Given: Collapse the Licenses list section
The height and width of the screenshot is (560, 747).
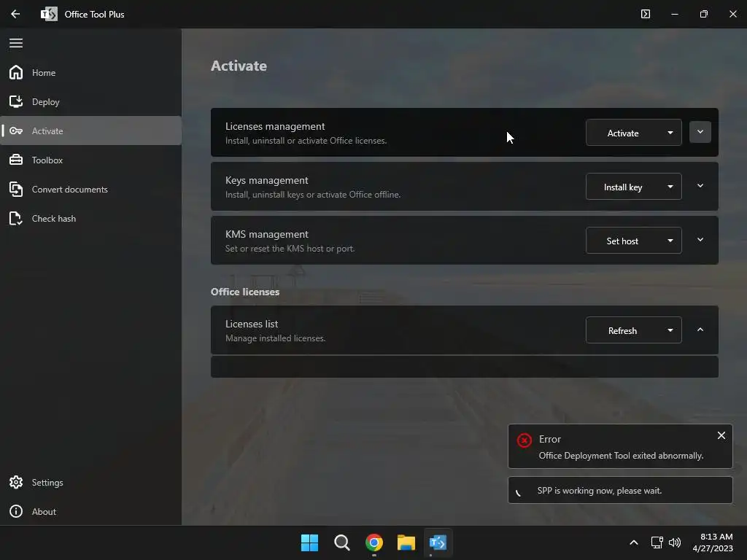Looking at the screenshot, I should [x=700, y=330].
